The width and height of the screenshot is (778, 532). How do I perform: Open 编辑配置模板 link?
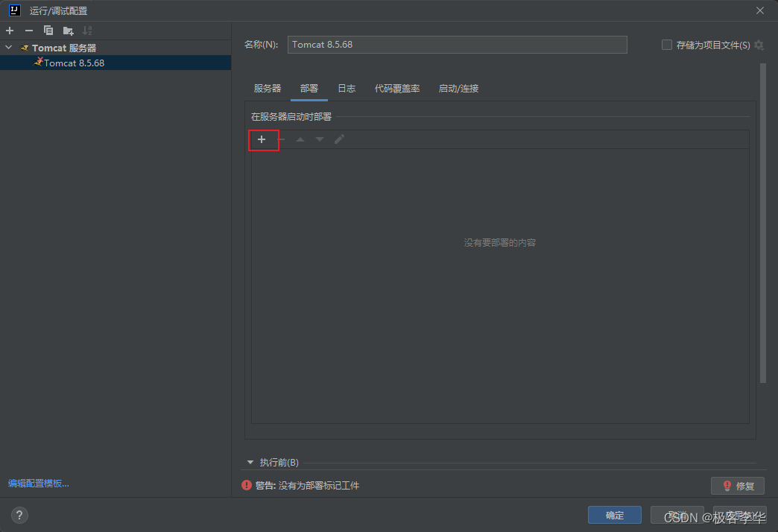[39, 484]
